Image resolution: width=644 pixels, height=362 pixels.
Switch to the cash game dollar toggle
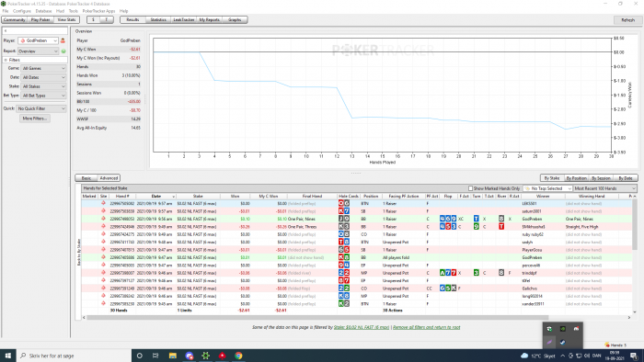(93, 19)
